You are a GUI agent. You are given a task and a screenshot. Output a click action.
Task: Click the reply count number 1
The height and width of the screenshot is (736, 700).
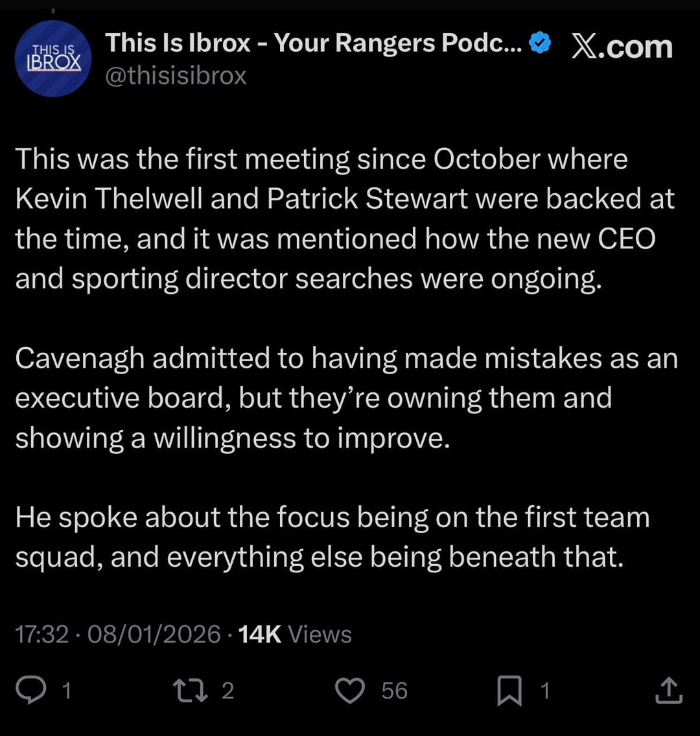(x=65, y=691)
